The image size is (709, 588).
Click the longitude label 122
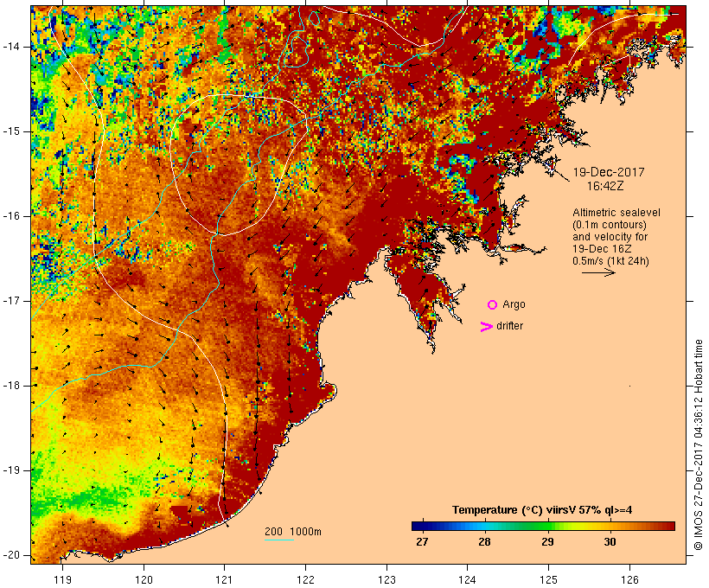point(306,579)
